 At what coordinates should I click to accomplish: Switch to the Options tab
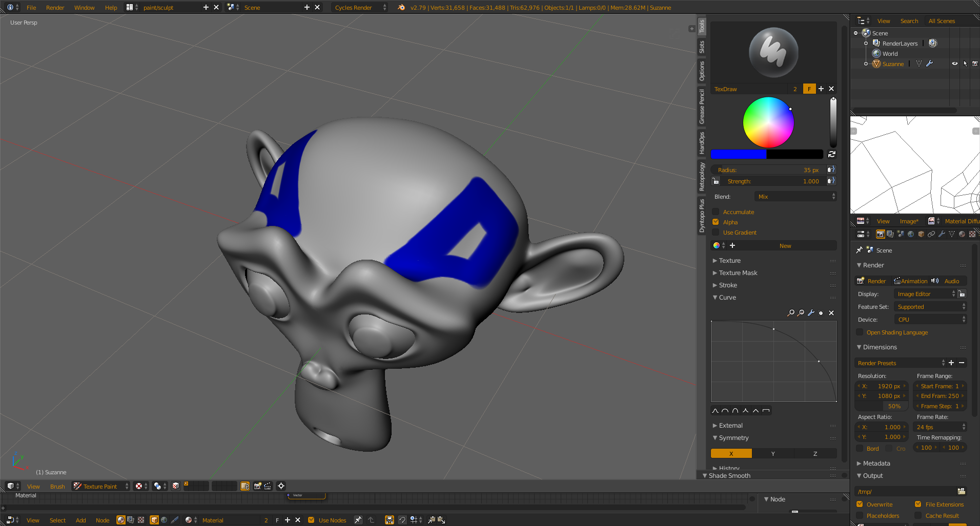click(702, 71)
